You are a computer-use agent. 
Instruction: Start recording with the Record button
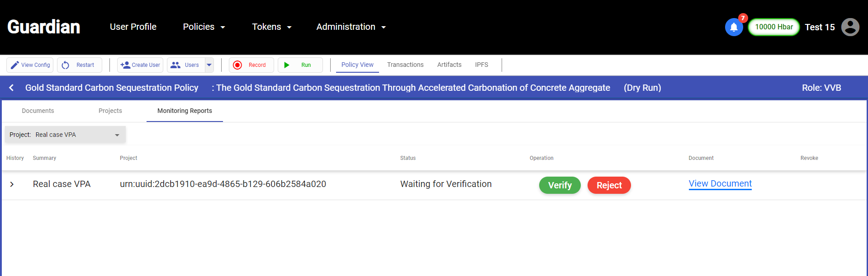[x=251, y=65]
